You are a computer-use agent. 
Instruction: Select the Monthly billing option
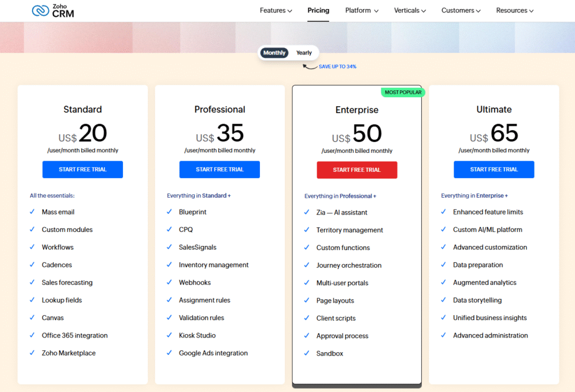click(x=274, y=52)
